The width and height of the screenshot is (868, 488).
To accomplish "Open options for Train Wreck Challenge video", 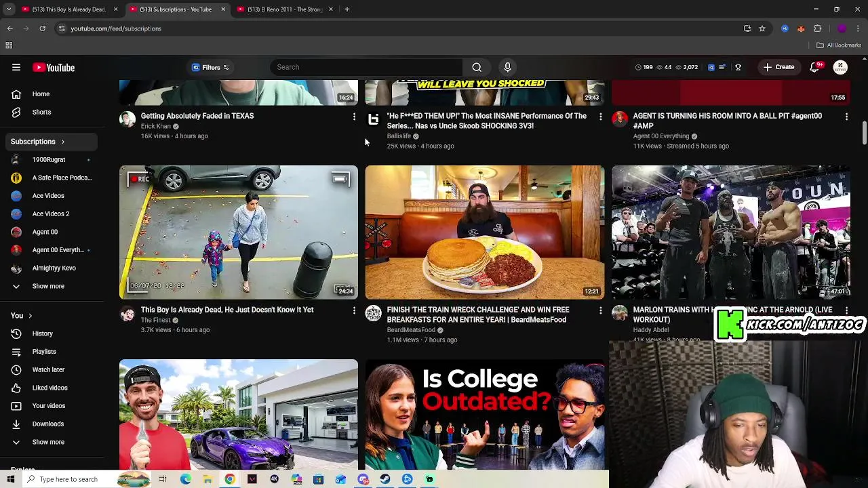I will pos(600,310).
